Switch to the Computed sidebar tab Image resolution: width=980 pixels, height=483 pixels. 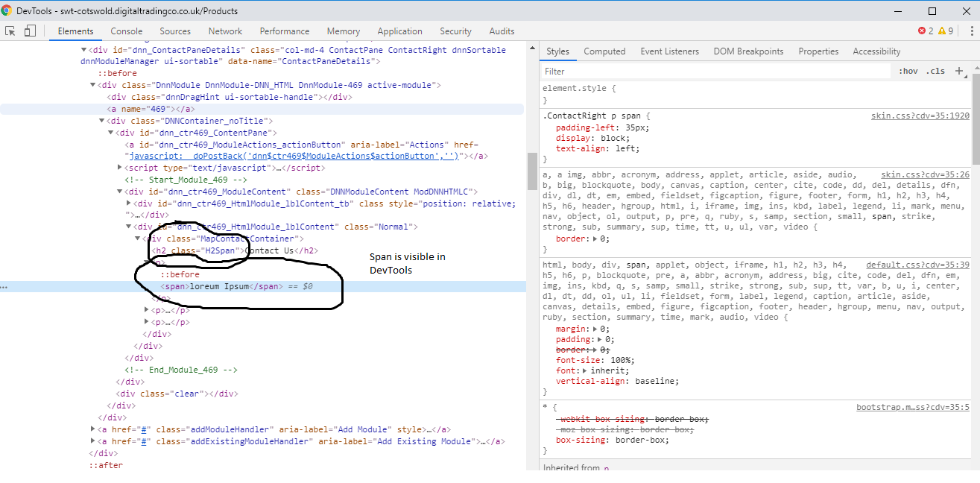pyautogui.click(x=604, y=51)
